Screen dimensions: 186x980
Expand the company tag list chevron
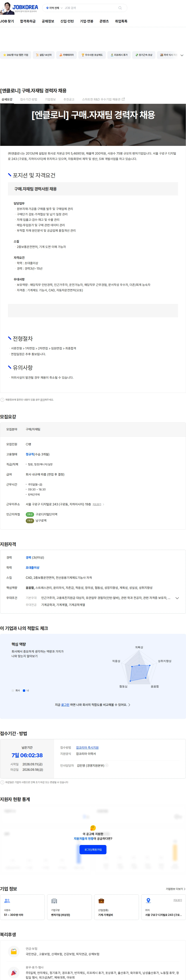pos(182,55)
